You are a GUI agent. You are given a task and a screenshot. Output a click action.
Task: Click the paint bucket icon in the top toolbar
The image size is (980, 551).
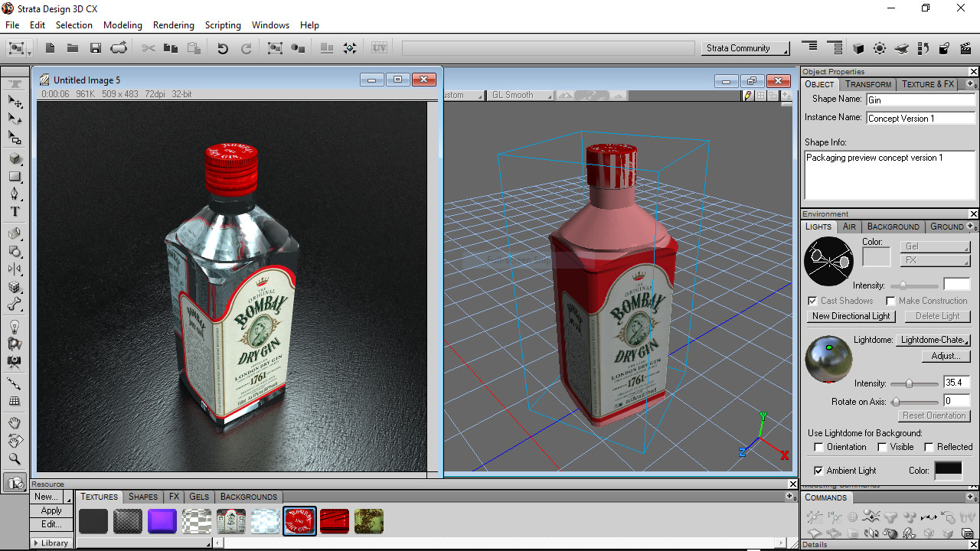point(942,48)
